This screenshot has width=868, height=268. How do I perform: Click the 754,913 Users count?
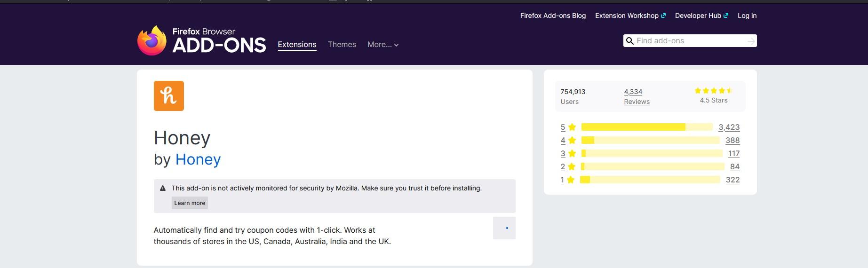(573, 96)
